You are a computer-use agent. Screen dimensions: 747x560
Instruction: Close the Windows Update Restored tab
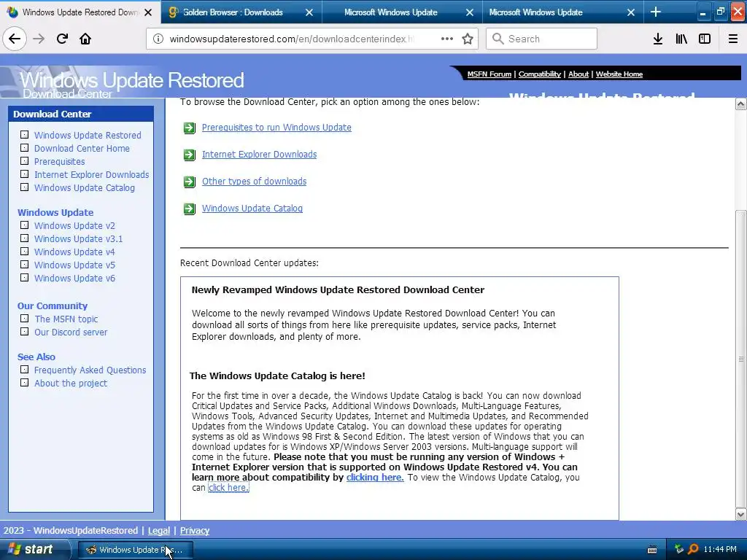(148, 12)
